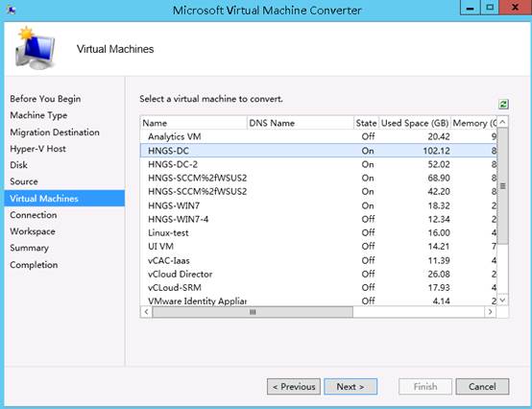Select HNGS-SCCM%2fWSUS2 with 42.20 GB
The height and width of the screenshot is (409, 532).
[x=319, y=191]
